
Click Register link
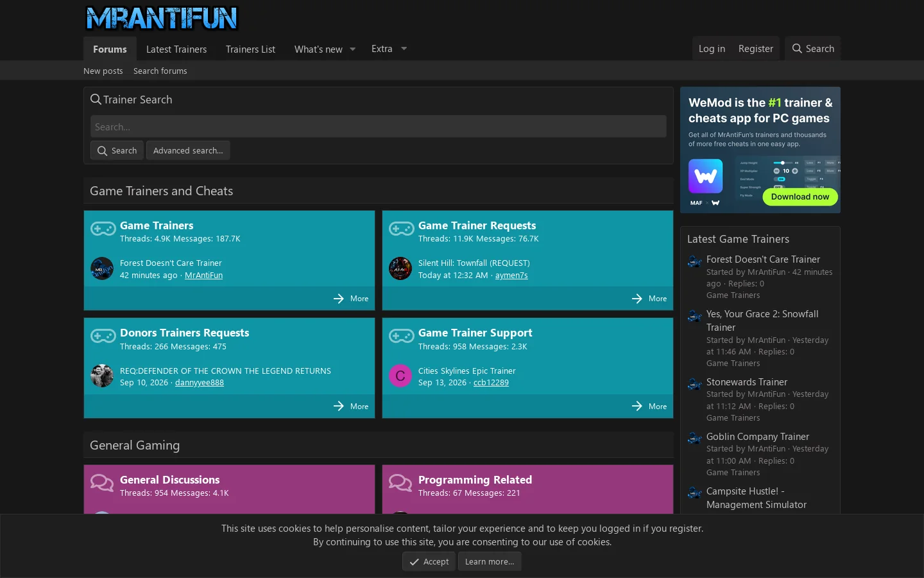[755, 49]
